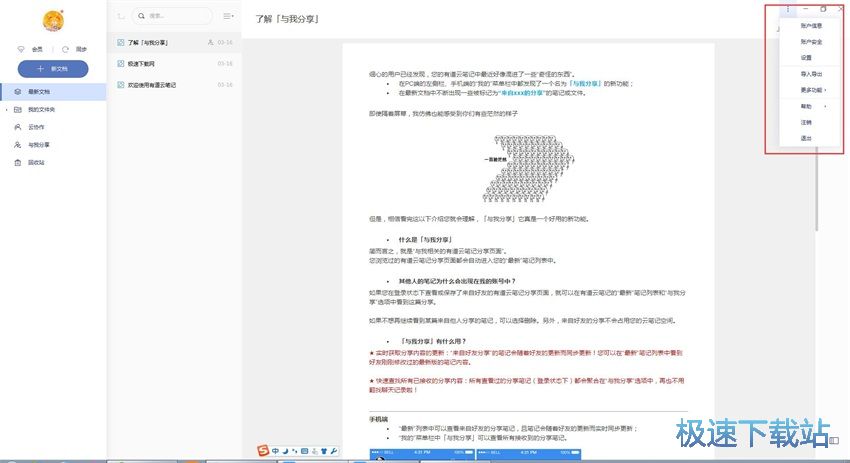This screenshot has height=463, width=850.
Task: Open 云协作 in the sidebar
Action: 53,127
